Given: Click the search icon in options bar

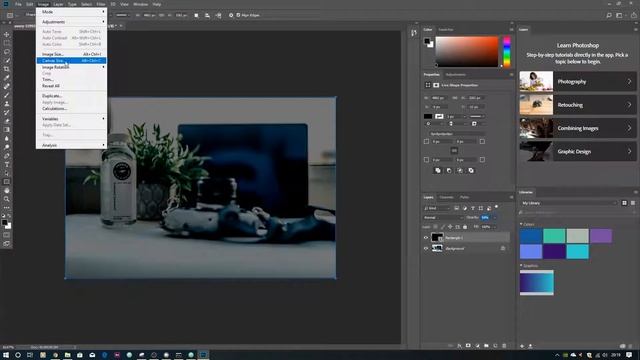Looking at the screenshot, I should point(609,15).
